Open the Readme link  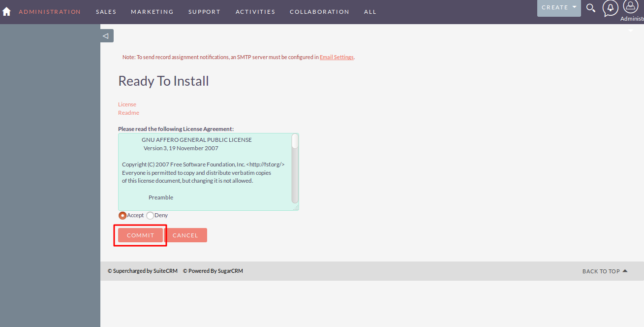coord(128,113)
